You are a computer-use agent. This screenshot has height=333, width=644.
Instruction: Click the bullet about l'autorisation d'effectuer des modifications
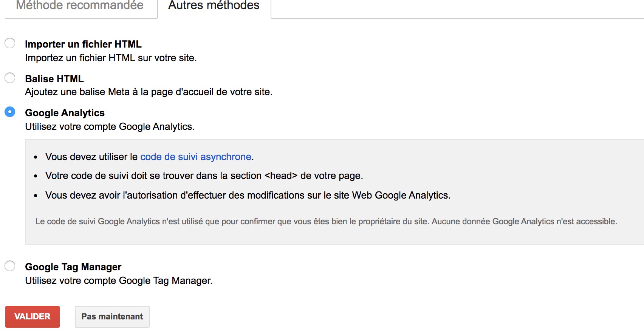click(x=248, y=195)
